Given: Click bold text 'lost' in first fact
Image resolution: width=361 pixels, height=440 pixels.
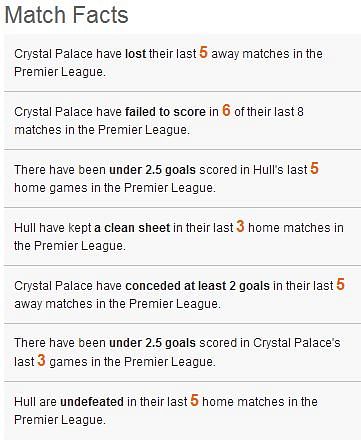Looking at the screenshot, I should pyautogui.click(x=135, y=54).
